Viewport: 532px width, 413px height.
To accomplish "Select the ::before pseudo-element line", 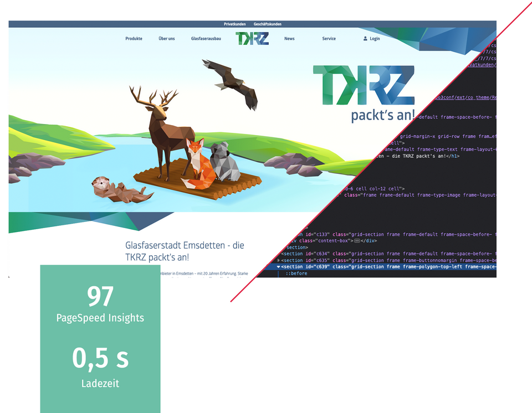I will coord(296,273).
